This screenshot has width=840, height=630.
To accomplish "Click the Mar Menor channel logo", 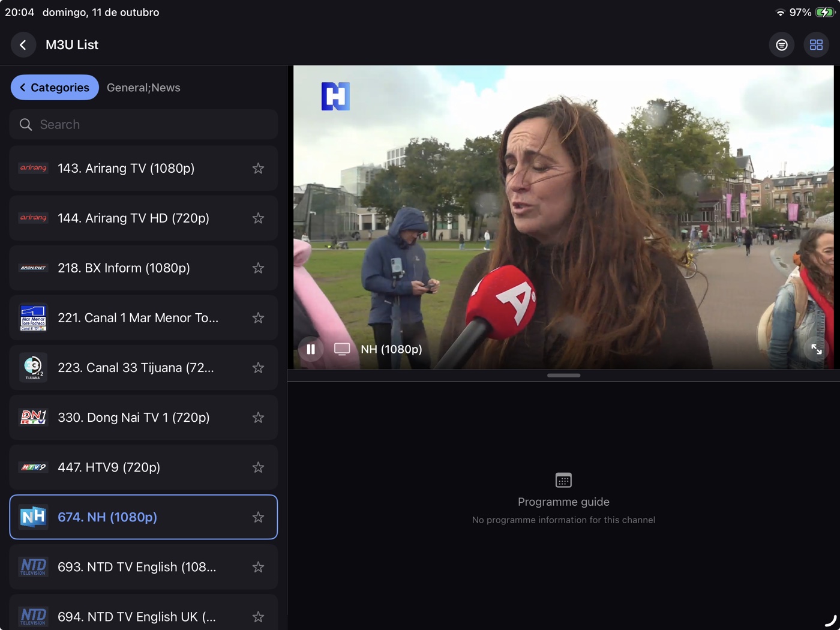I will 33,318.
